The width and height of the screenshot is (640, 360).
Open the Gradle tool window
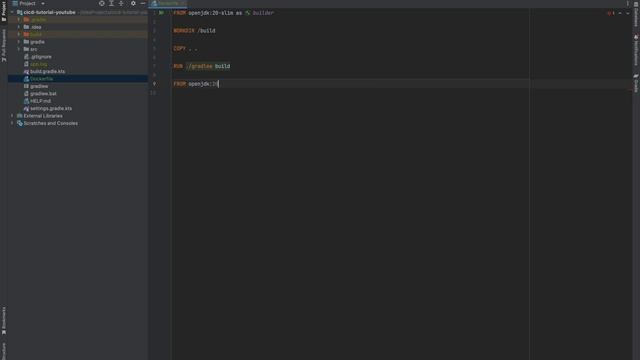pos(636,83)
